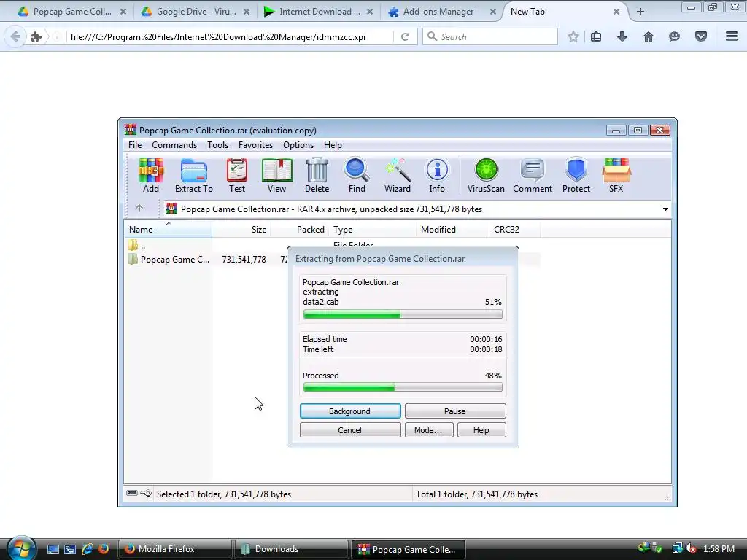Open the Firefox hamburger menu
The image size is (747, 560).
click(732, 36)
